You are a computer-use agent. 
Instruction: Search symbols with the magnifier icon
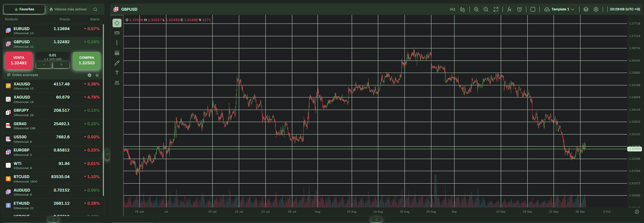pyautogui.click(x=95, y=9)
